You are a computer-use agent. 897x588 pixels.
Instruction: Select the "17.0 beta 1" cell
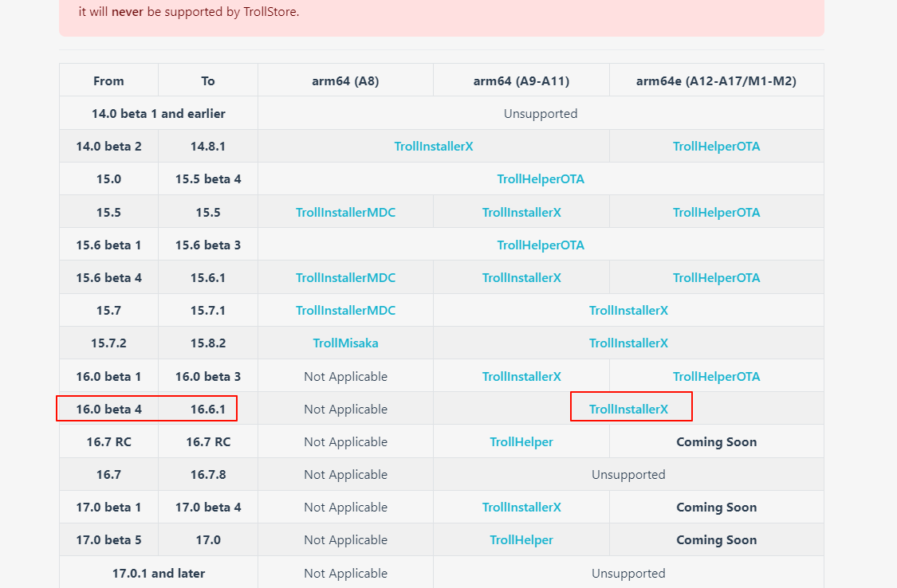coord(108,508)
